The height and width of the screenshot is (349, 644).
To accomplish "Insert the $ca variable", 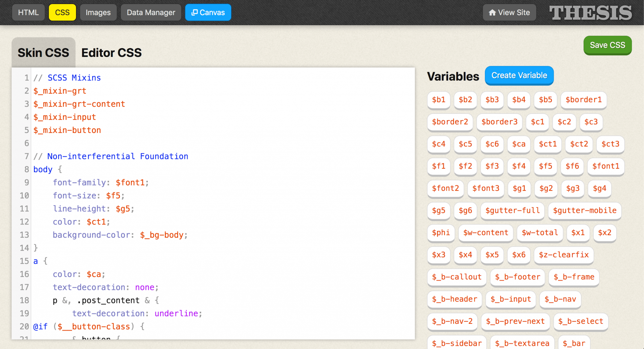I will click(x=519, y=144).
